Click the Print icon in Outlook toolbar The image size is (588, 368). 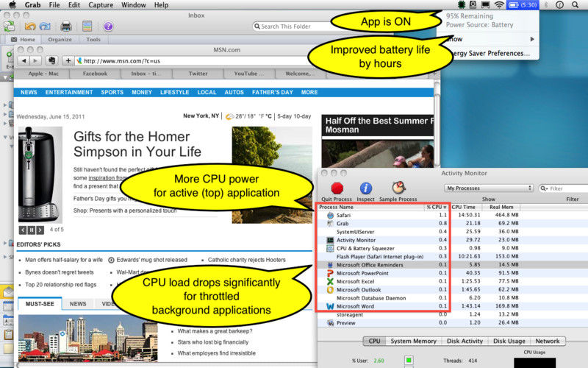66,26
